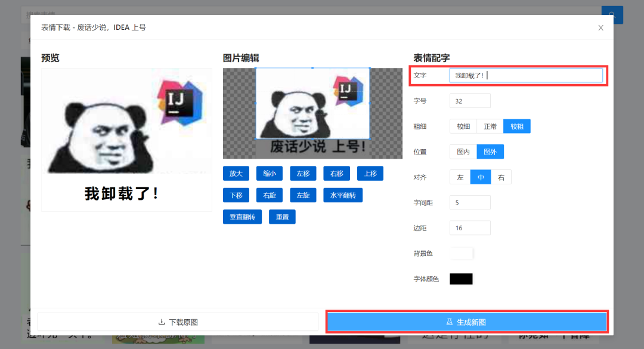The height and width of the screenshot is (349, 644).
Task: Set text position to 图外
Action: coord(490,152)
